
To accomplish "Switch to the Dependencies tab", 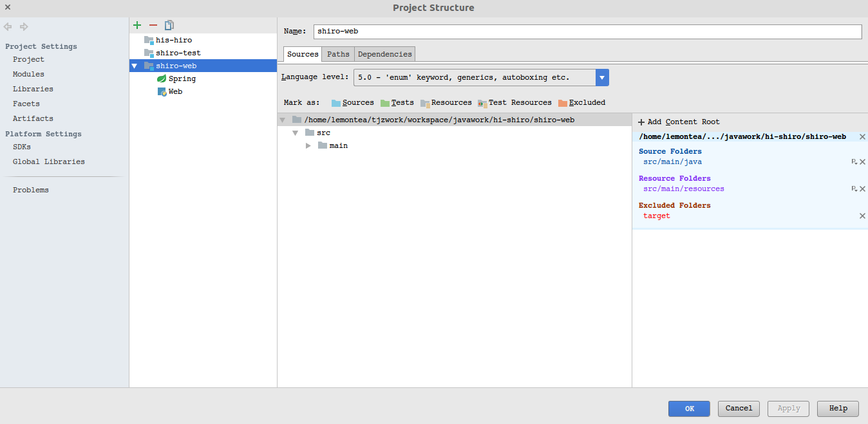I will click(x=384, y=54).
